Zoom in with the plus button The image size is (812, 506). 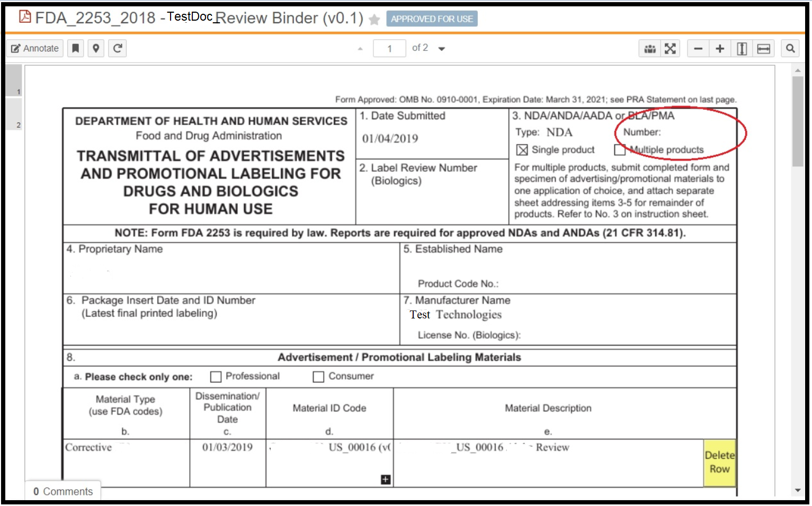pyautogui.click(x=720, y=49)
